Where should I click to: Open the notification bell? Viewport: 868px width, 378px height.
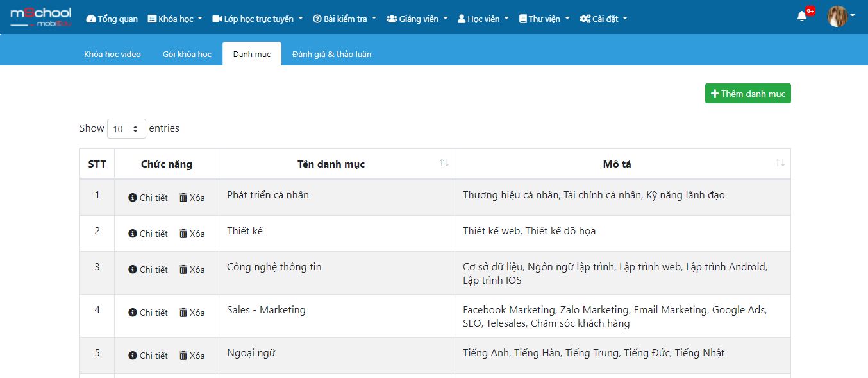802,16
